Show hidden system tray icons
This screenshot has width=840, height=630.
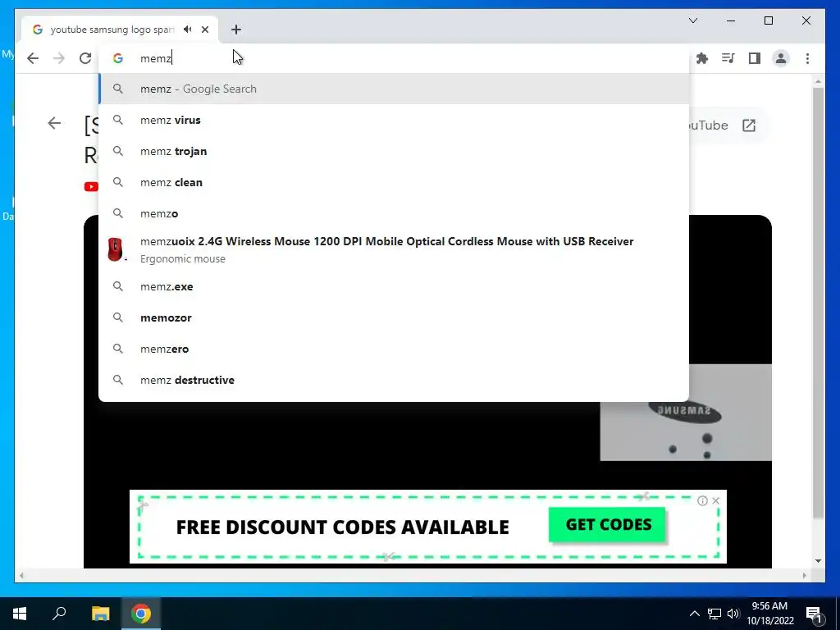click(x=694, y=614)
